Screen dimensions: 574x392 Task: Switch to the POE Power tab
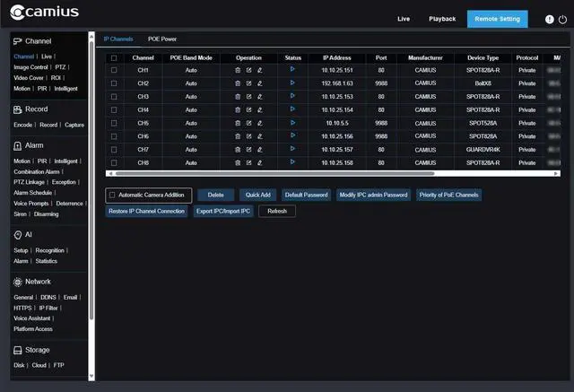coord(162,39)
